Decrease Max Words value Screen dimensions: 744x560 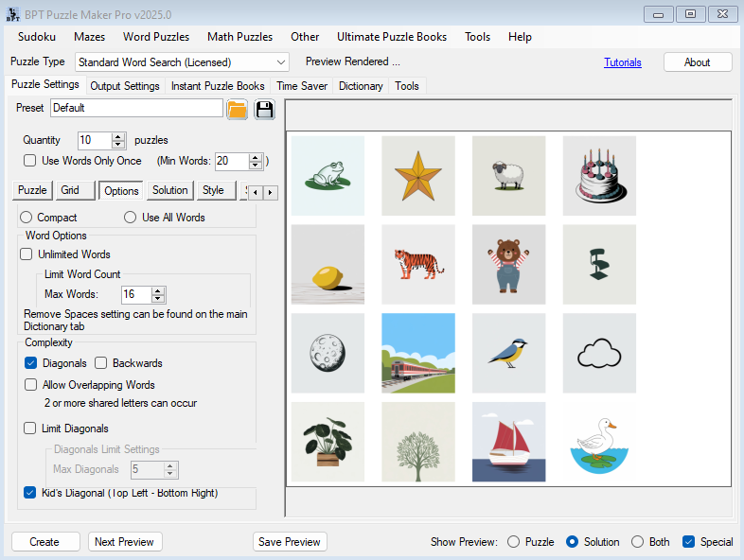(158, 299)
